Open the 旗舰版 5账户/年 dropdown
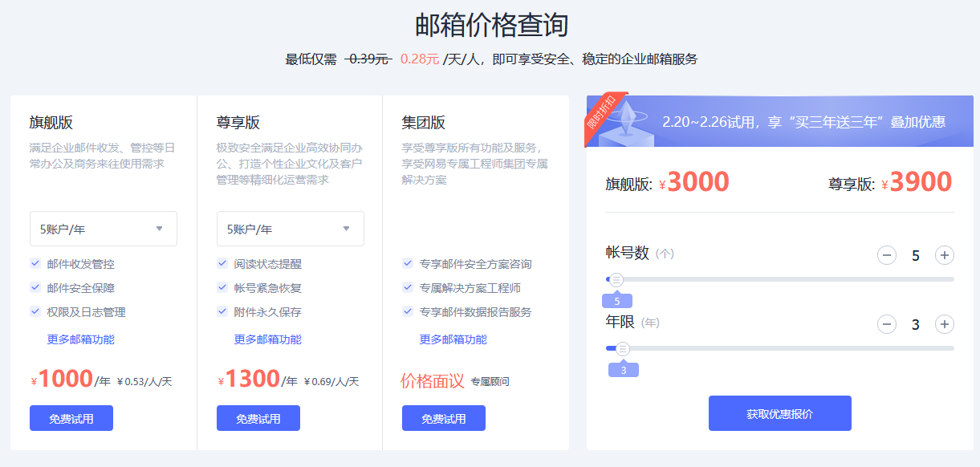 pos(103,229)
